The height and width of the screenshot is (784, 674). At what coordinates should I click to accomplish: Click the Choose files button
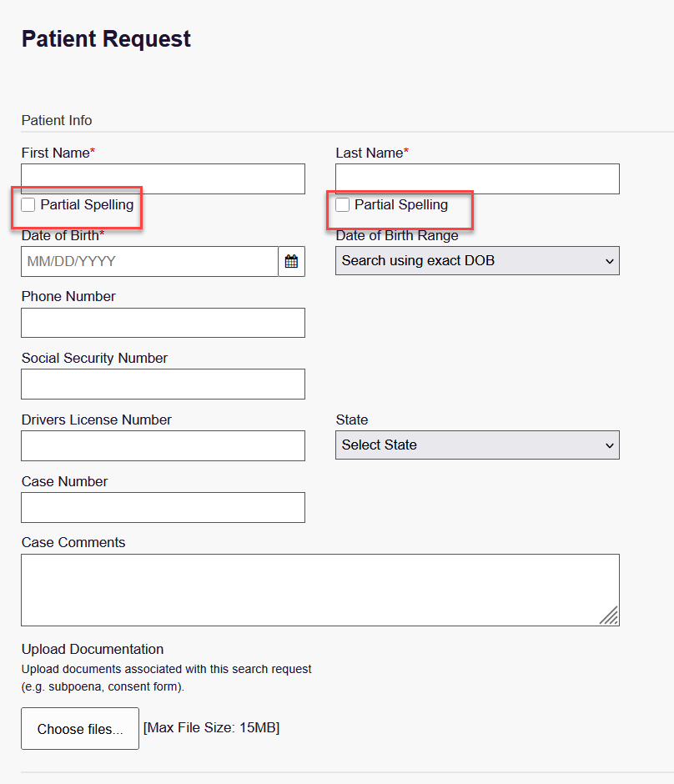80,728
